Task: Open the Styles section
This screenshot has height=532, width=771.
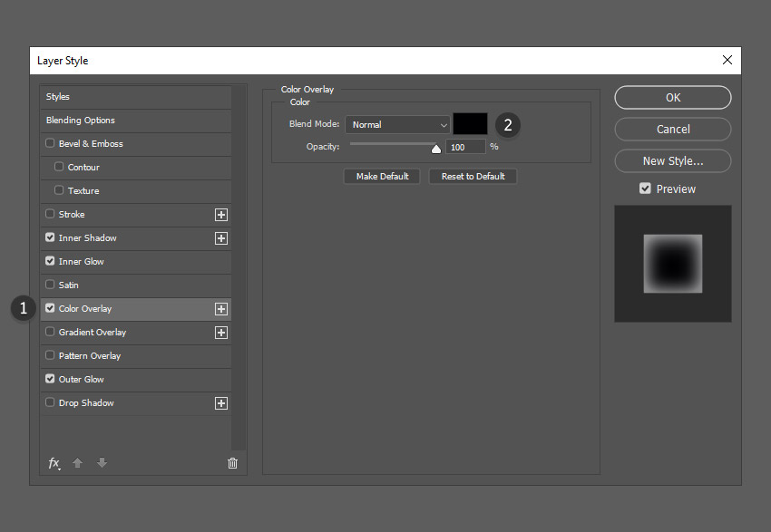Action: [x=136, y=97]
